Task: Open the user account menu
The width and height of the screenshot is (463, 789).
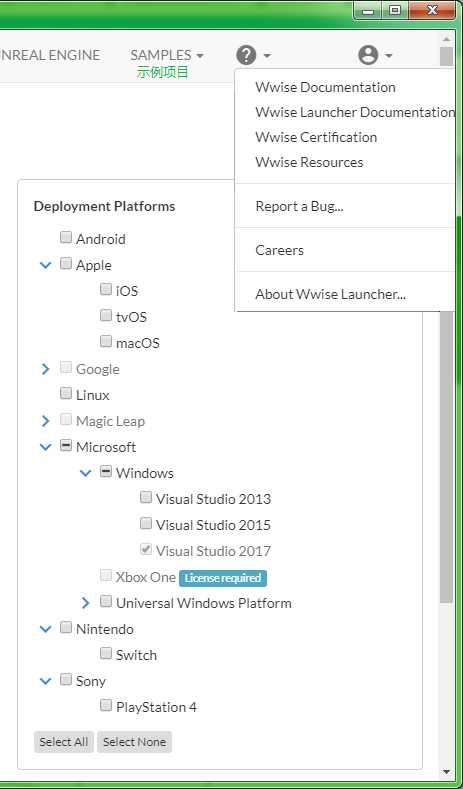Action: tap(375, 55)
